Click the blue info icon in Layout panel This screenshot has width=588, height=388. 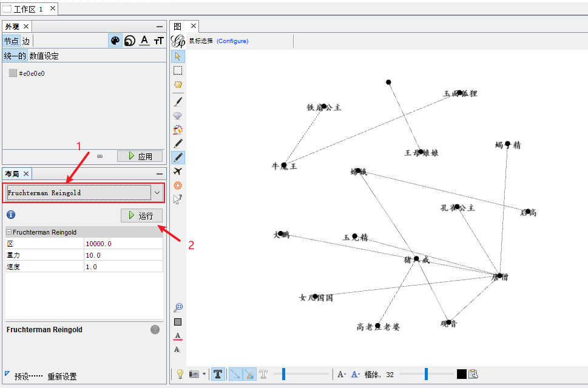(x=10, y=215)
